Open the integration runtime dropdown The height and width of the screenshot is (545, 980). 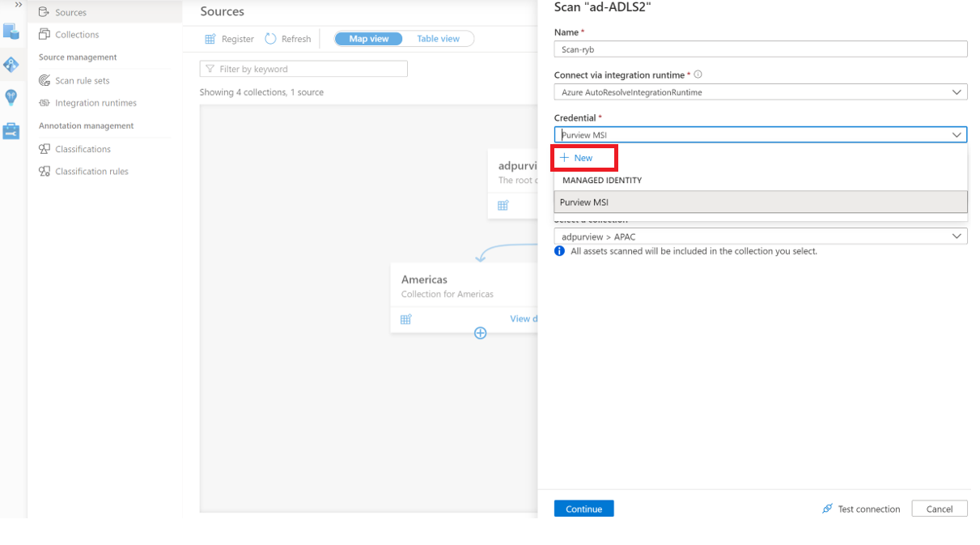pos(957,92)
